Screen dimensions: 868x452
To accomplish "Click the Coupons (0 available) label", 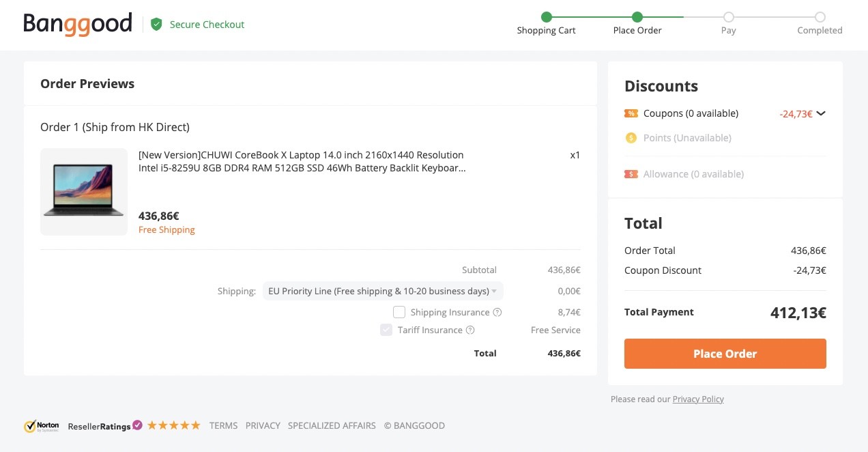I will click(x=691, y=113).
